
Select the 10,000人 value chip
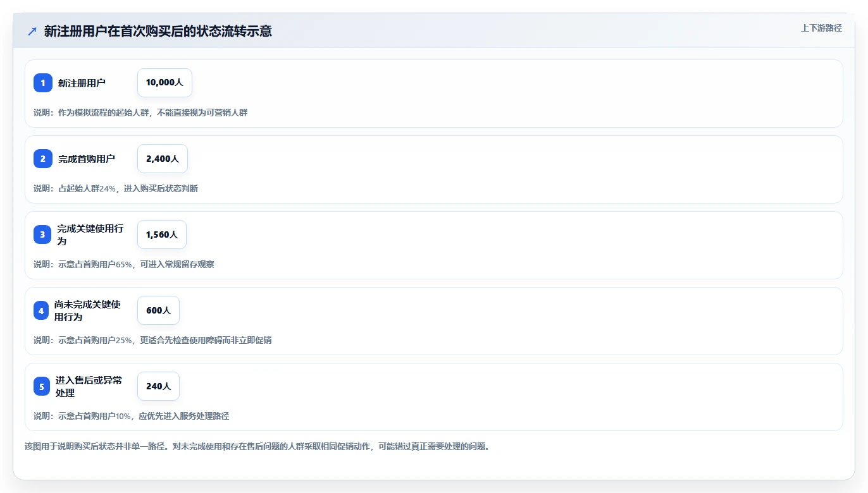[164, 83]
